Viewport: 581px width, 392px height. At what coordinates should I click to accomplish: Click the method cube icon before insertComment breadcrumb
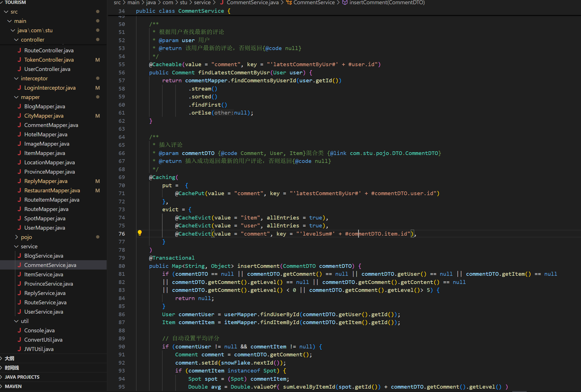click(x=345, y=3)
